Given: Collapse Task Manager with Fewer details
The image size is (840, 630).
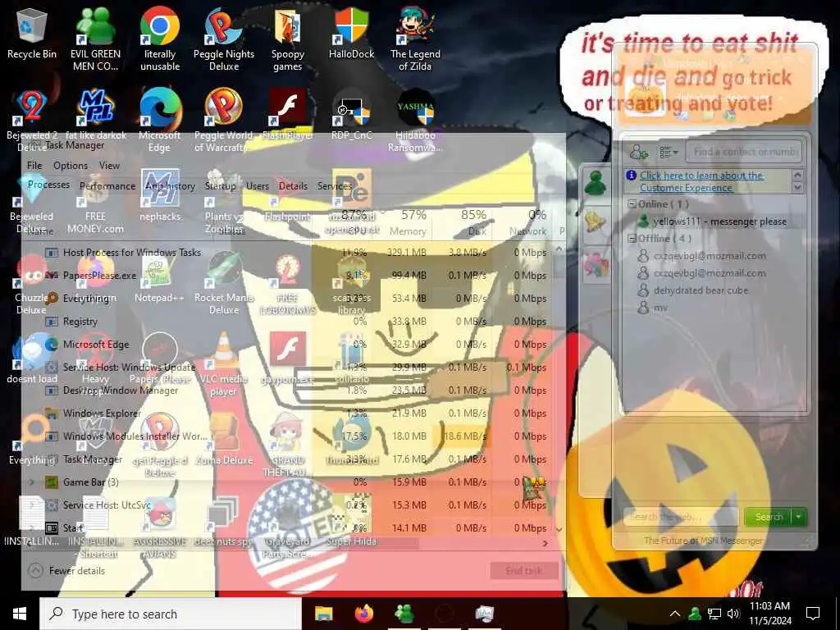Looking at the screenshot, I should pyautogui.click(x=66, y=571).
